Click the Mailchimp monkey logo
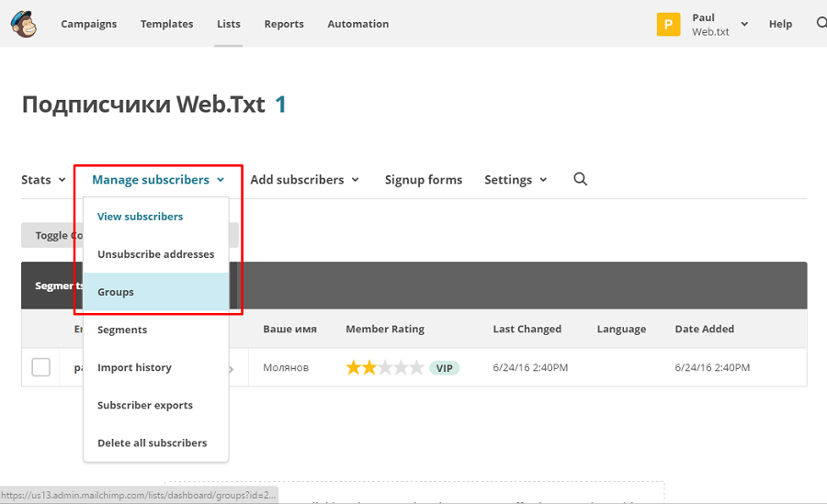The width and height of the screenshot is (827, 504). tap(24, 24)
